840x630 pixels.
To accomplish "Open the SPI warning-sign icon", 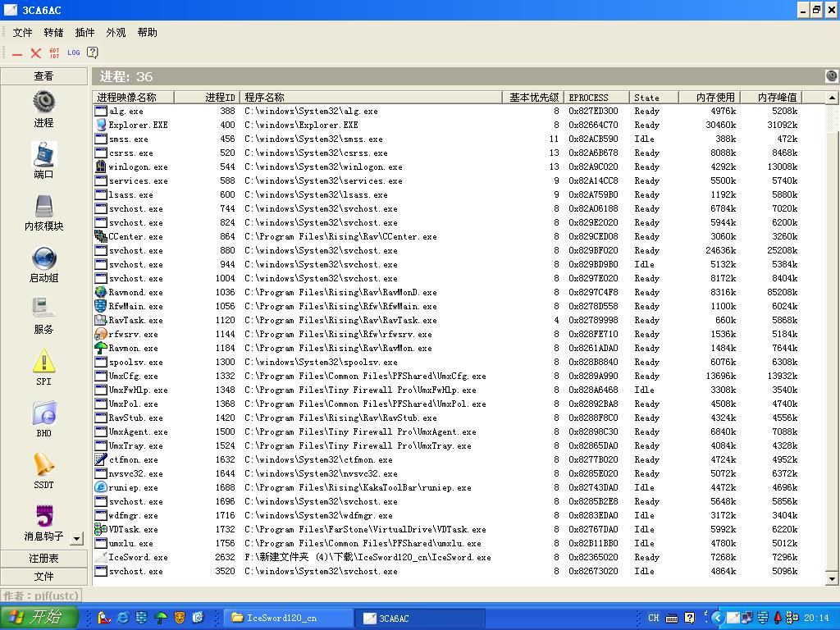I will pyautogui.click(x=43, y=362).
